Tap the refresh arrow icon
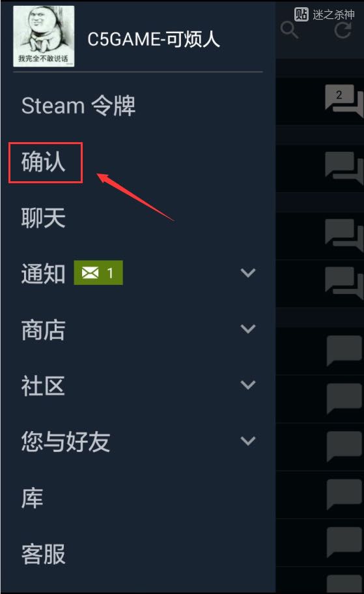364x594 pixels. point(343,30)
